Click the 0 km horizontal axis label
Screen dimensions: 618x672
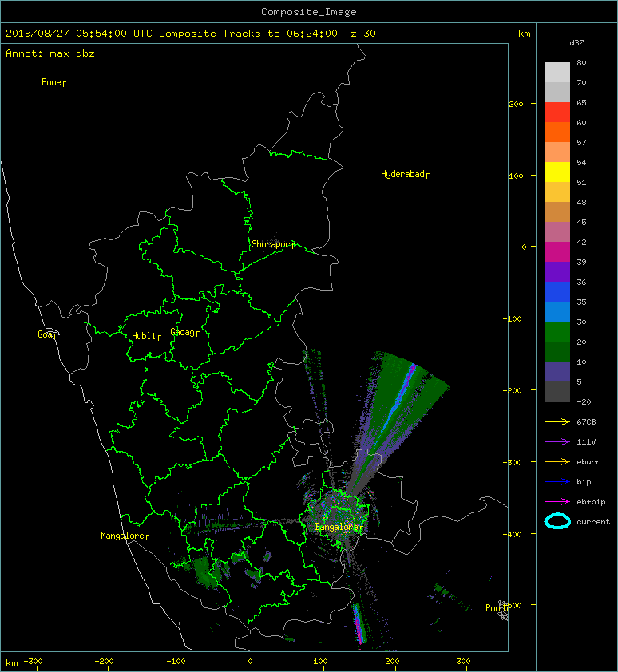click(251, 662)
